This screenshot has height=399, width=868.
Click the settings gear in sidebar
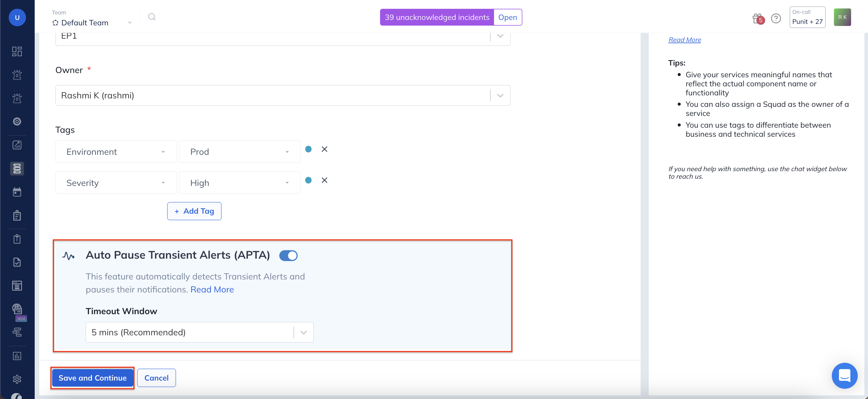17,379
